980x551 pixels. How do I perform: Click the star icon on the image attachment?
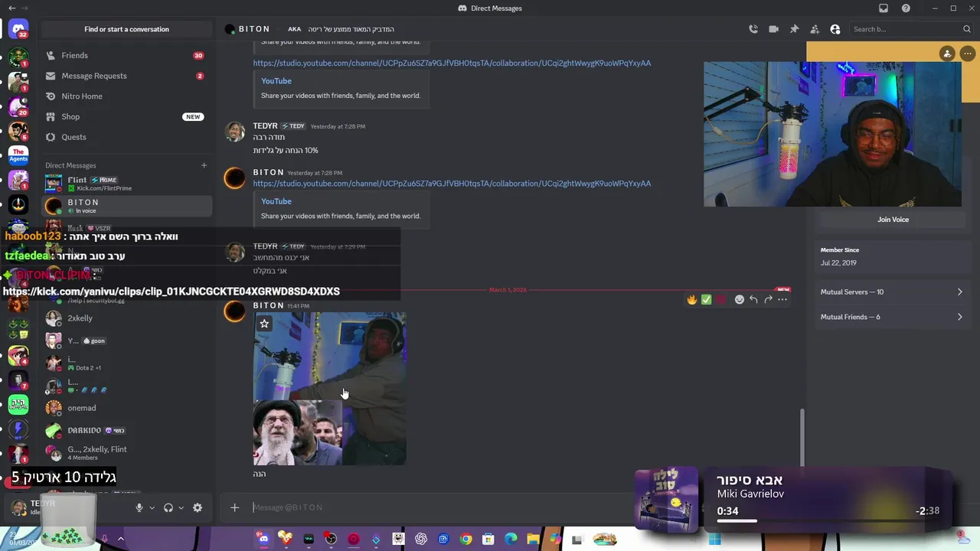tap(264, 324)
